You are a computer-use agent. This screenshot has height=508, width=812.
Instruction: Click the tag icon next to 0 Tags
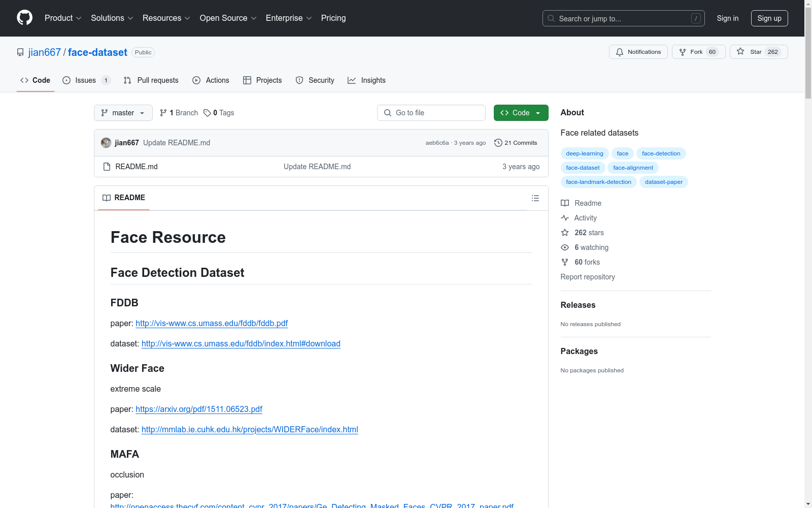[207, 113]
